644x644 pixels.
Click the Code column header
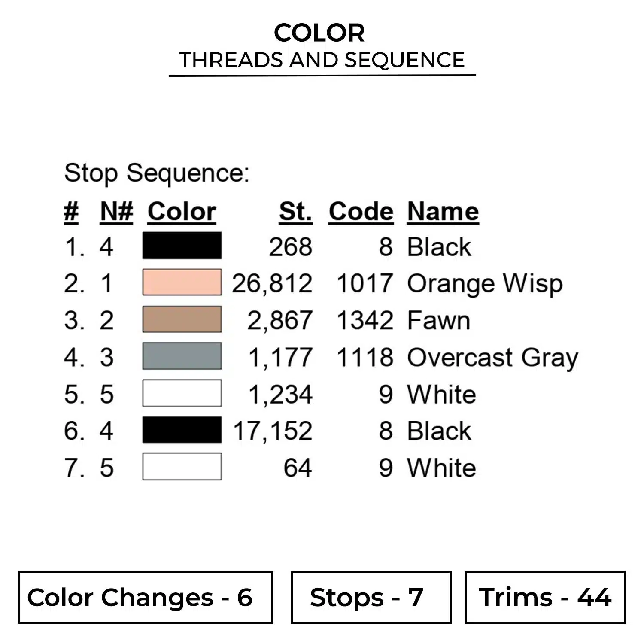point(361,212)
